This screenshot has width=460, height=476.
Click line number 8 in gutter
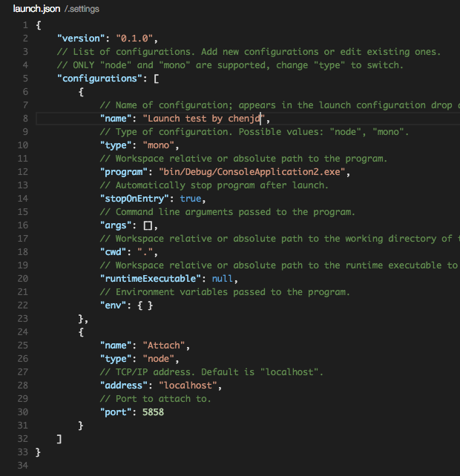tap(25, 119)
